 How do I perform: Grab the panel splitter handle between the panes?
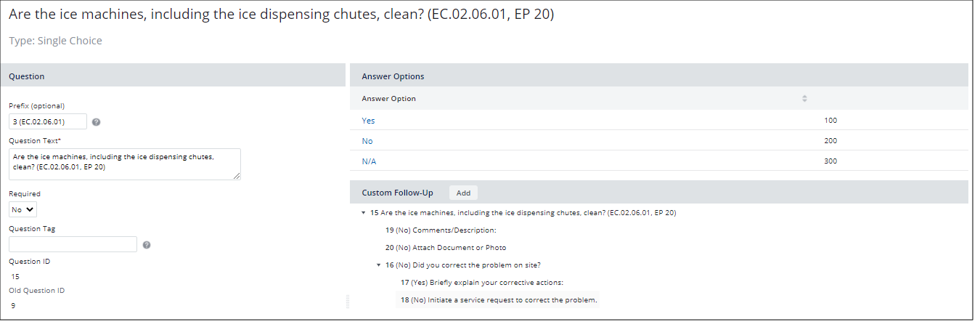click(348, 301)
